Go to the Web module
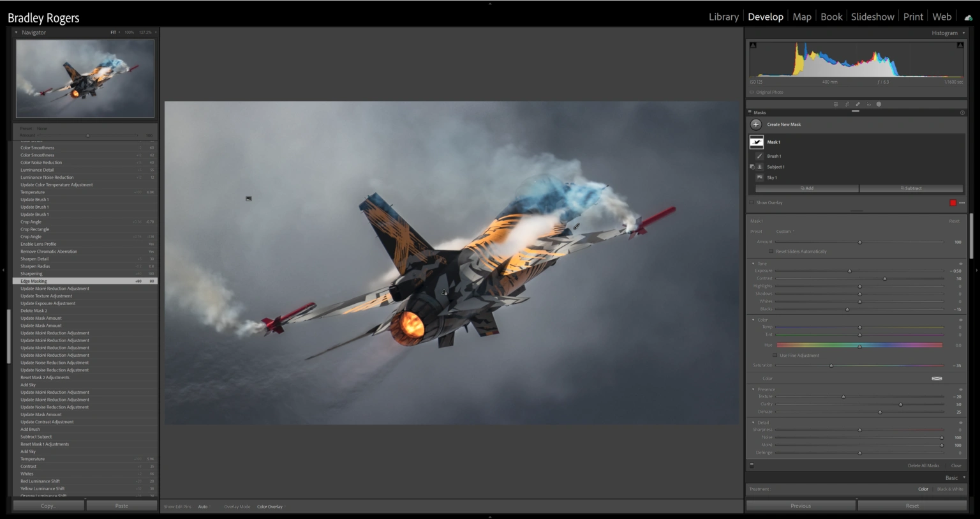The width and height of the screenshot is (980, 519). point(942,17)
